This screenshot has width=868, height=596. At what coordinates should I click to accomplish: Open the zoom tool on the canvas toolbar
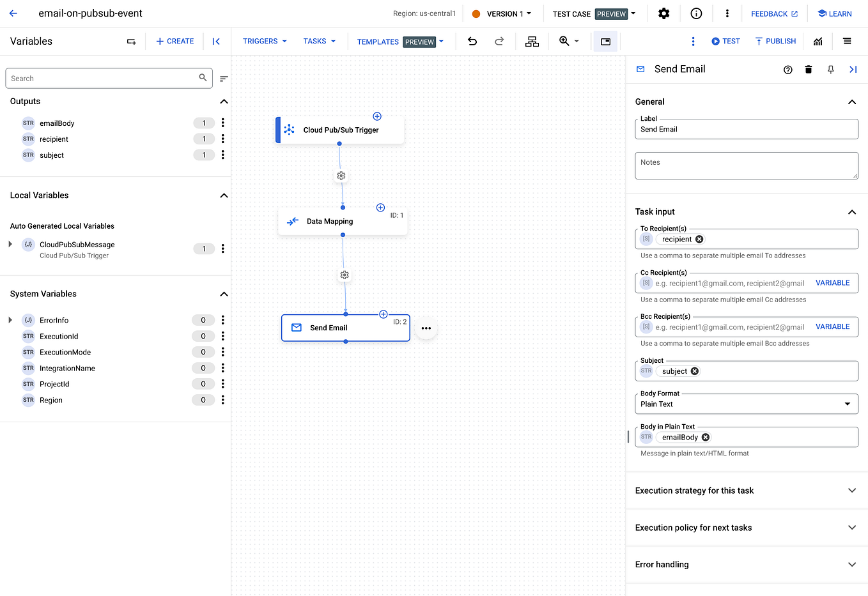click(x=565, y=41)
